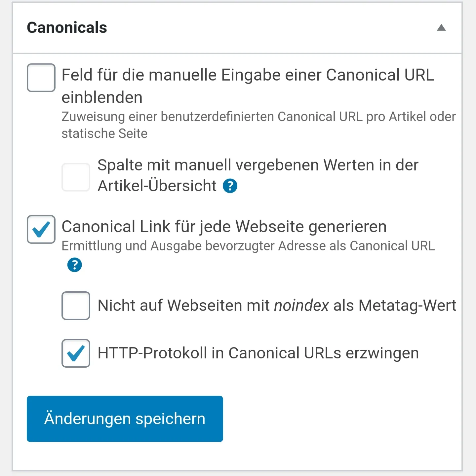Click the Artikel-Übersicht text

tap(157, 186)
